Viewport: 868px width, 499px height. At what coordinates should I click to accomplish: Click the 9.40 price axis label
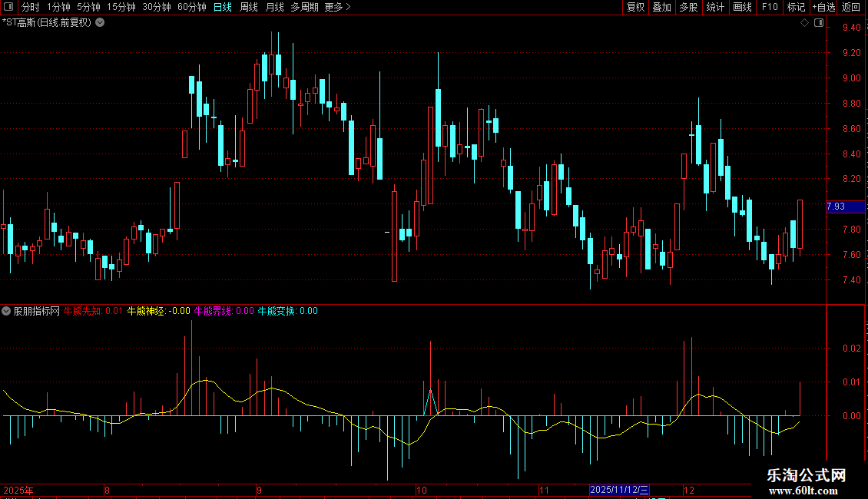(851, 27)
